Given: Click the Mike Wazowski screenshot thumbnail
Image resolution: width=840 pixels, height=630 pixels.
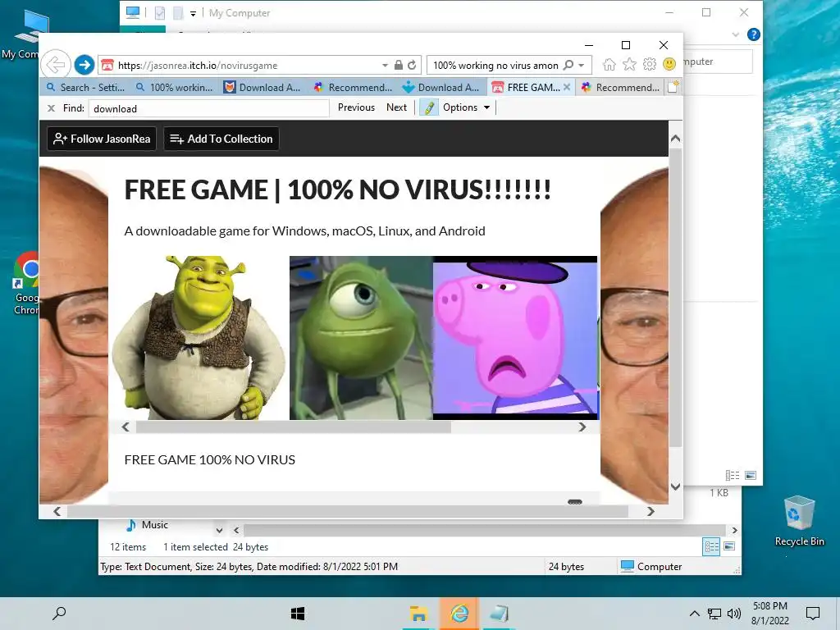Looking at the screenshot, I should pyautogui.click(x=361, y=337).
